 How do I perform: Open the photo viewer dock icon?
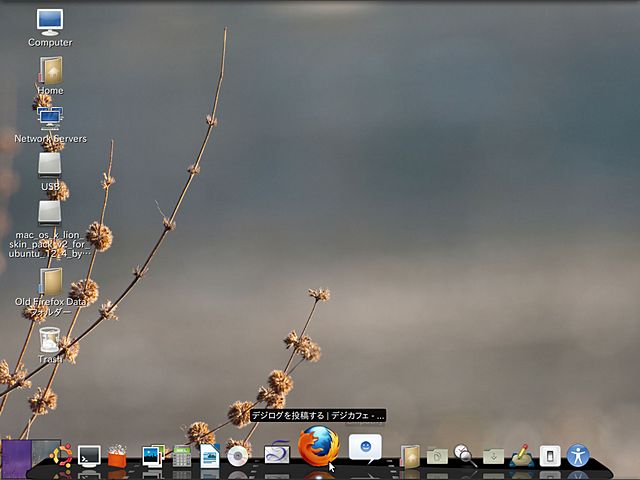(x=153, y=456)
